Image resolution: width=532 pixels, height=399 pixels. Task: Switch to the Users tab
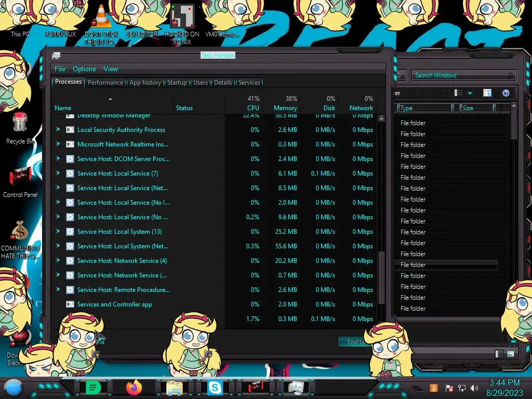tap(200, 83)
